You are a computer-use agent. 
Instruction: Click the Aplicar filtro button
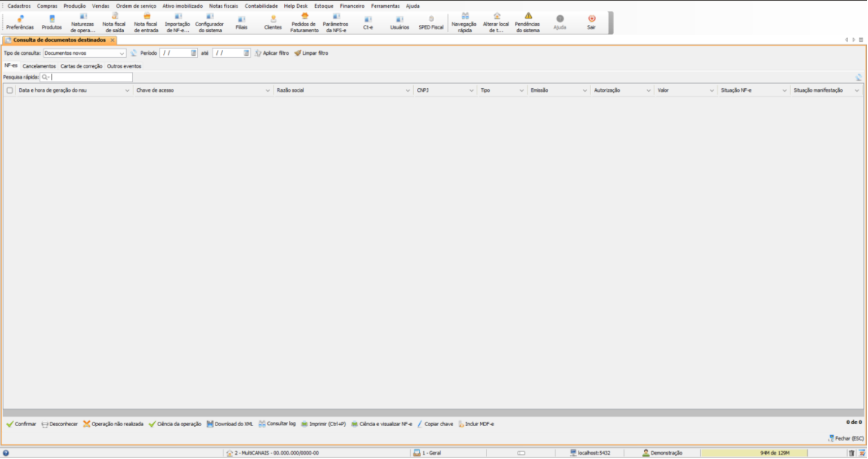[272, 53]
